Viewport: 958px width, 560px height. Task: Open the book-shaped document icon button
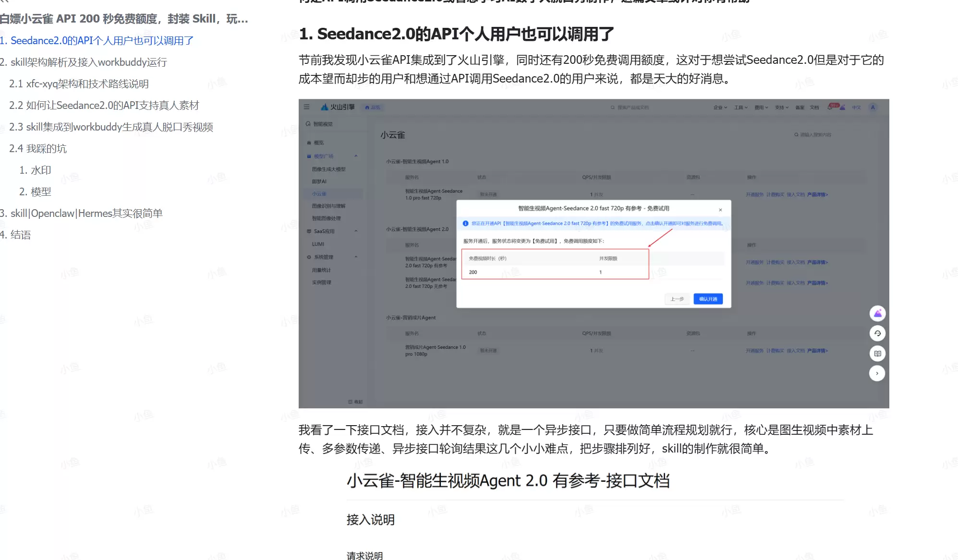coord(877,354)
